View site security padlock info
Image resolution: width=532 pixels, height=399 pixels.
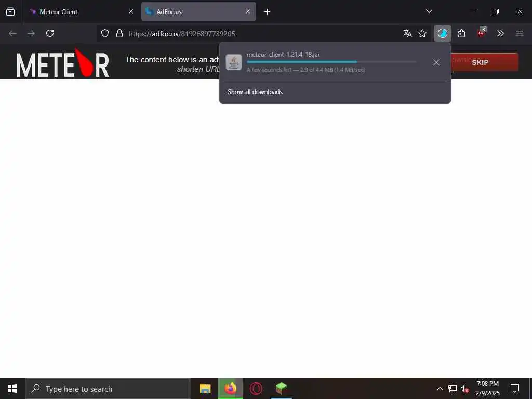coord(119,33)
